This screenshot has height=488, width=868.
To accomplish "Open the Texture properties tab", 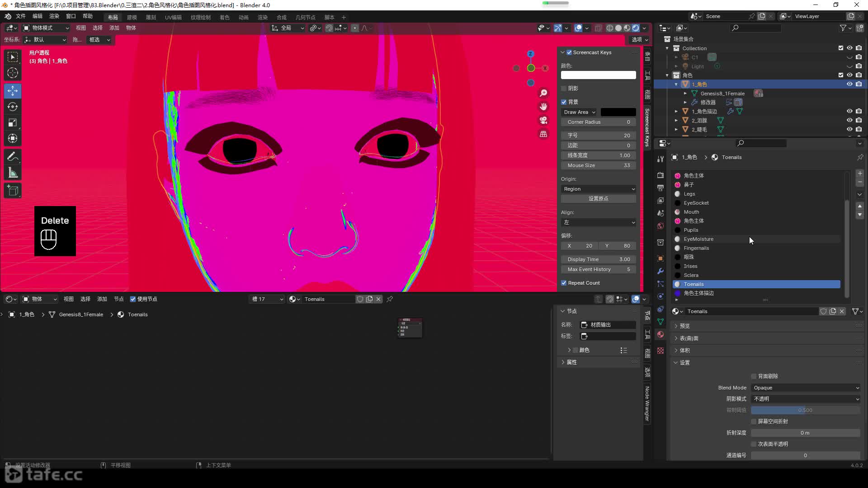I will [660, 351].
